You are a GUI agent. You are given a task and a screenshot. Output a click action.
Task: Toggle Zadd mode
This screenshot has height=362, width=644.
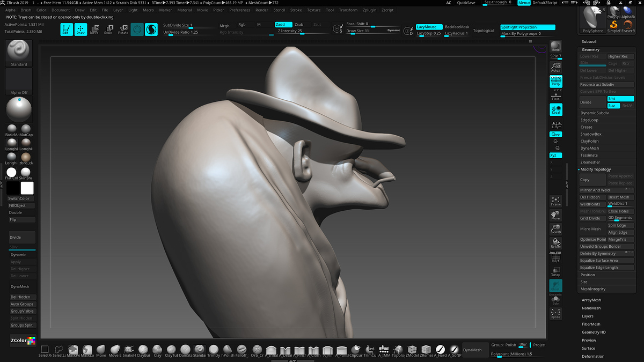tap(283, 25)
